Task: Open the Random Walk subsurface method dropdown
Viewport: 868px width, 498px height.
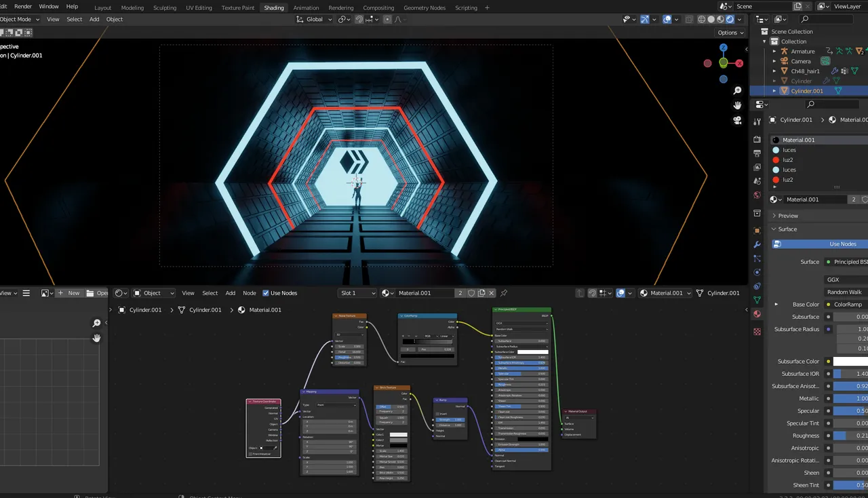Action: (x=846, y=292)
